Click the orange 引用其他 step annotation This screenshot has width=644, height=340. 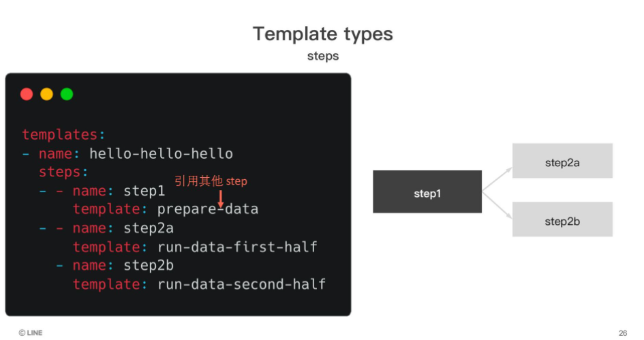point(211,181)
